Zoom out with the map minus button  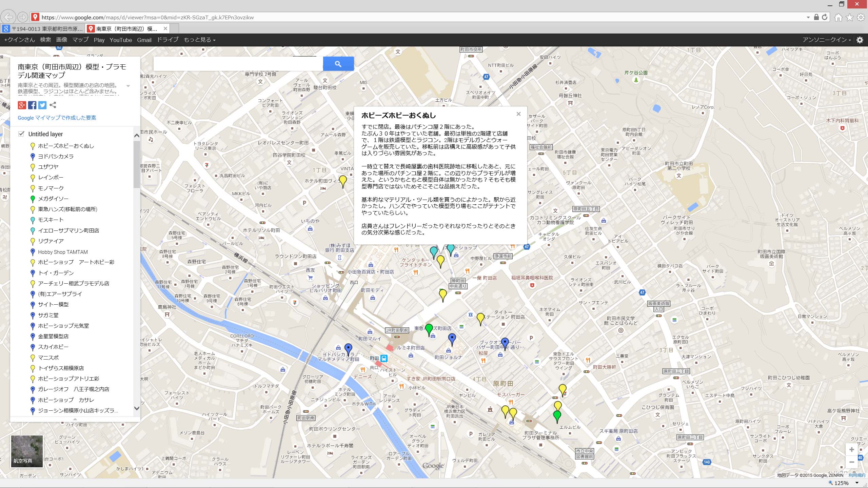(x=851, y=462)
